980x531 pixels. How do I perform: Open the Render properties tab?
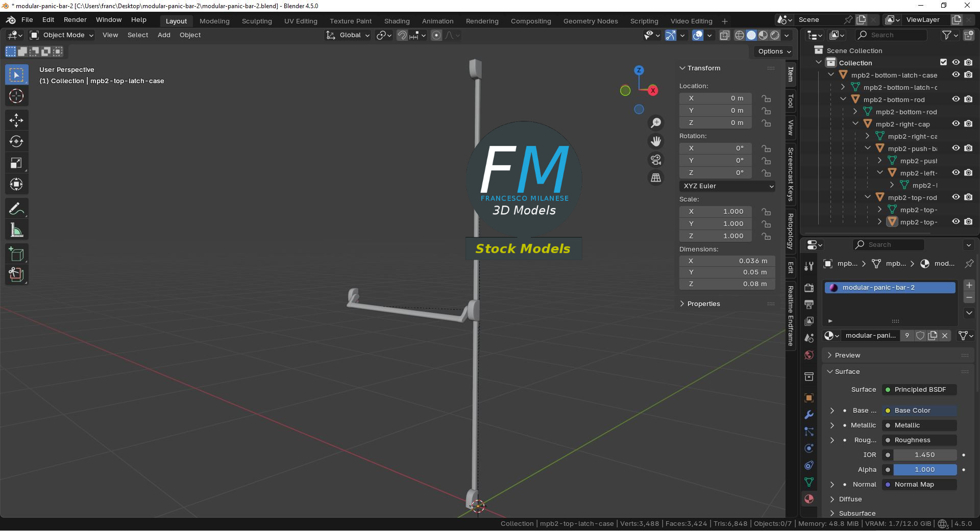click(x=809, y=288)
